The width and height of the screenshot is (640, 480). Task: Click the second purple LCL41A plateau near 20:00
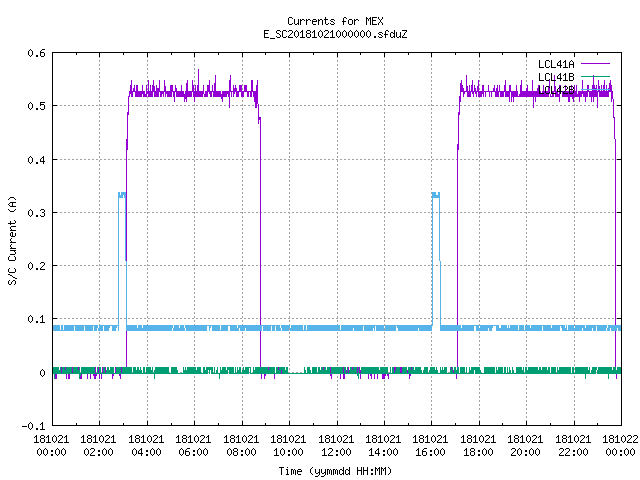(x=536, y=94)
